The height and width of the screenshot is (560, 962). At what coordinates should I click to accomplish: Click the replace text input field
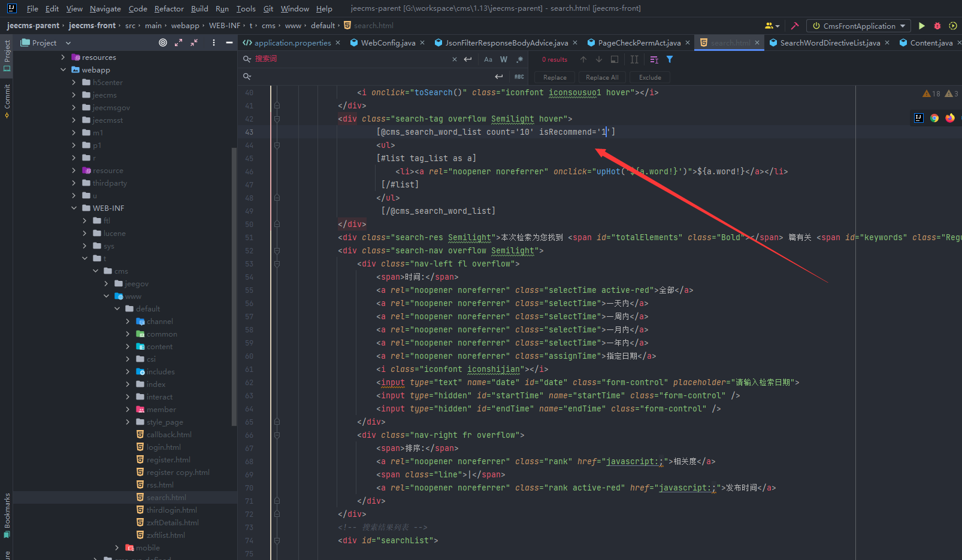tap(371, 77)
